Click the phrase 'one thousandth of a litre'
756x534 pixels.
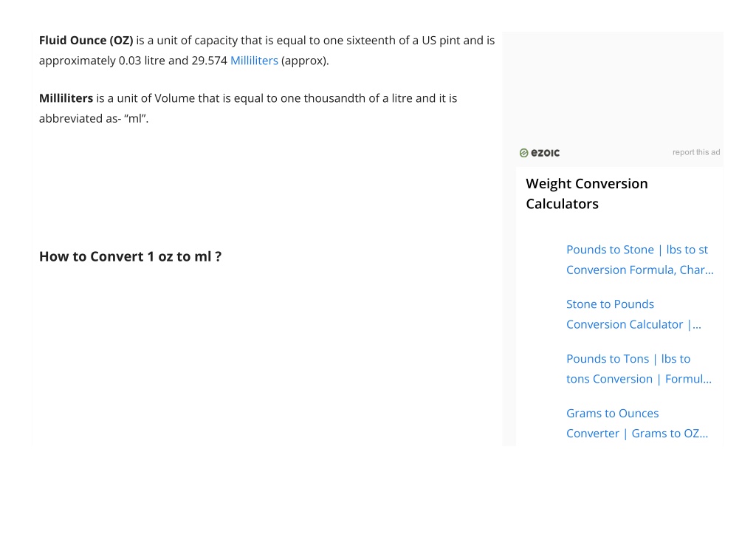pyautogui.click(x=347, y=98)
